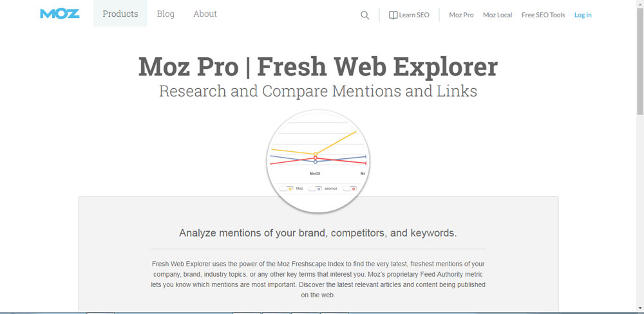Screen dimensions: 644x314
Task: Open the Blog navigation item
Action: coord(166,14)
